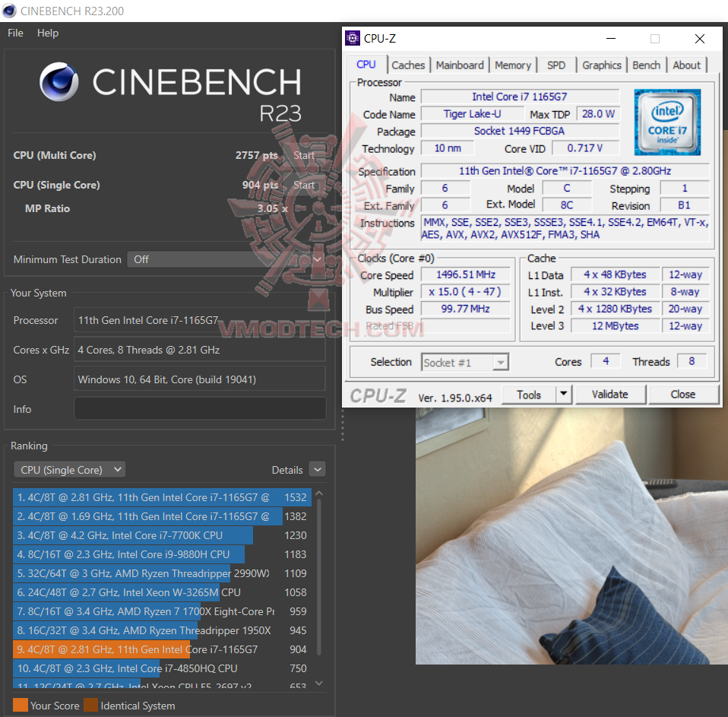Screen dimensions: 728x717
Task: Click the Processor field in Your System
Action: tap(200, 320)
